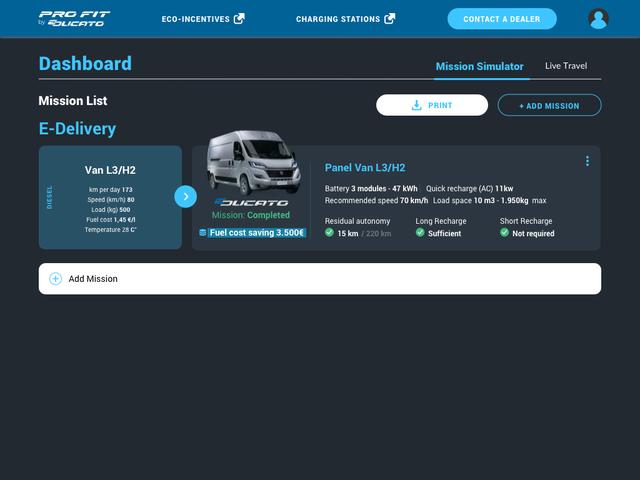This screenshot has width=640, height=480.
Task: Click the E-Ducato van image
Action: tap(254, 162)
